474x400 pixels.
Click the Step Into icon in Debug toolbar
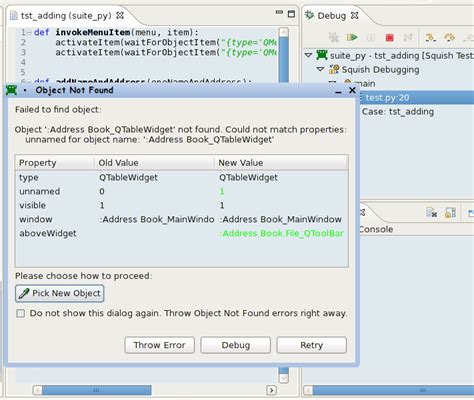(430, 37)
